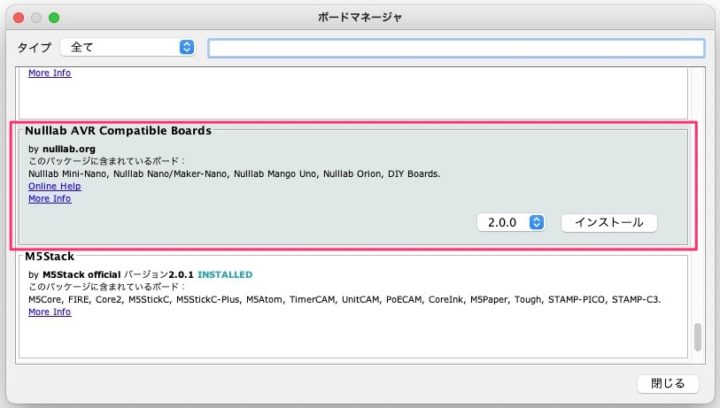Click the Nulllab Mini-Nano board list text

[66, 173]
